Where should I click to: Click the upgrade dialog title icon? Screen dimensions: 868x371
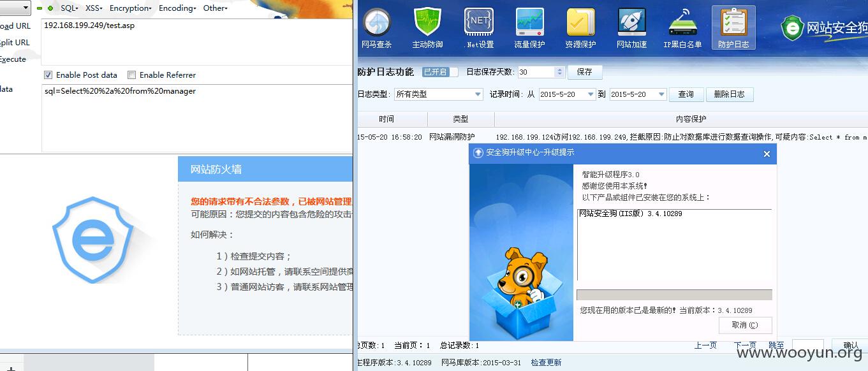click(478, 153)
